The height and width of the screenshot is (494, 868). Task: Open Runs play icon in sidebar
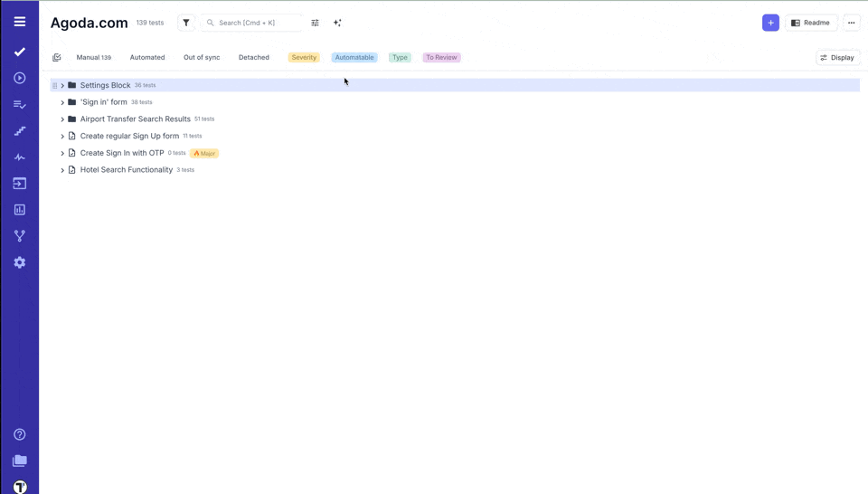(19, 78)
